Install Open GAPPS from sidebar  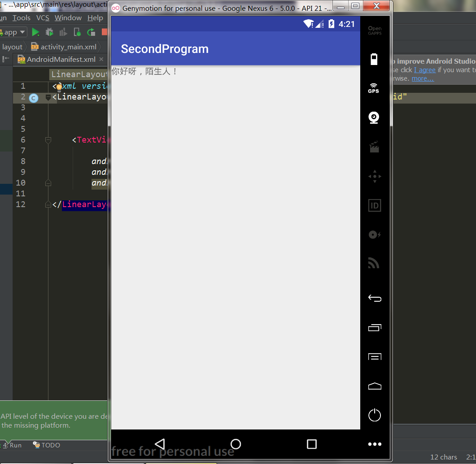[x=375, y=30]
